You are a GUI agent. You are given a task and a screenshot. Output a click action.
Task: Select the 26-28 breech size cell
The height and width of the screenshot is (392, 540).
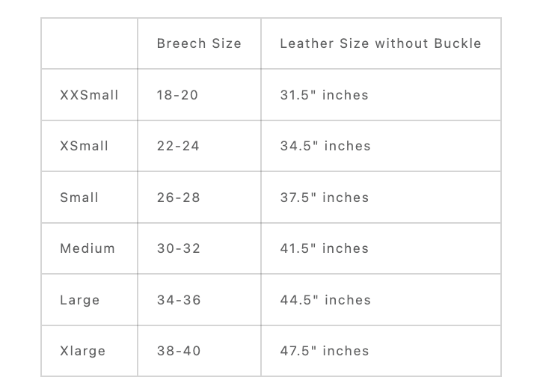178,197
